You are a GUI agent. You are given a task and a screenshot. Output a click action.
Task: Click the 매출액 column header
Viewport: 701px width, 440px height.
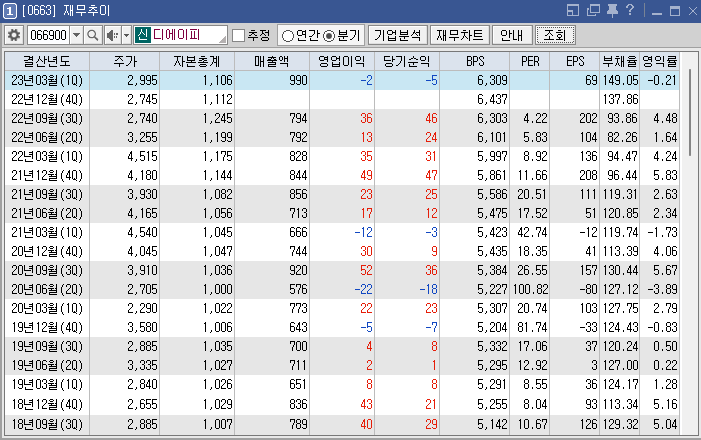tap(272, 61)
